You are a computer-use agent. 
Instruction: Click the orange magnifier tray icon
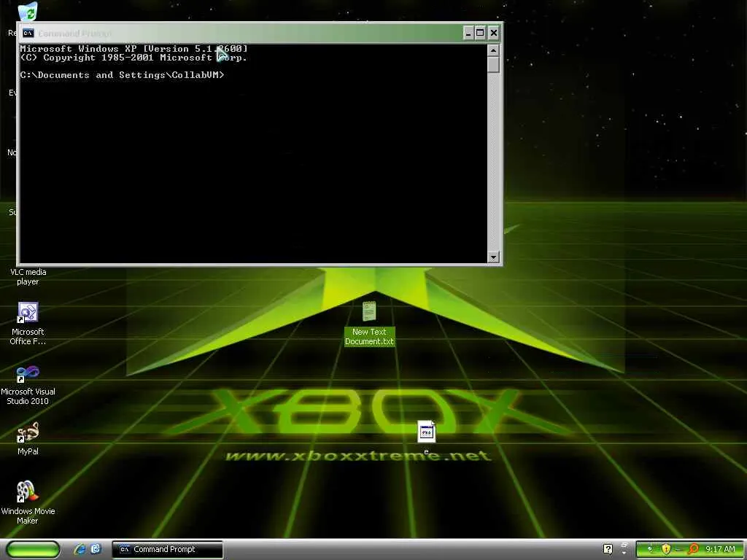[x=693, y=549]
